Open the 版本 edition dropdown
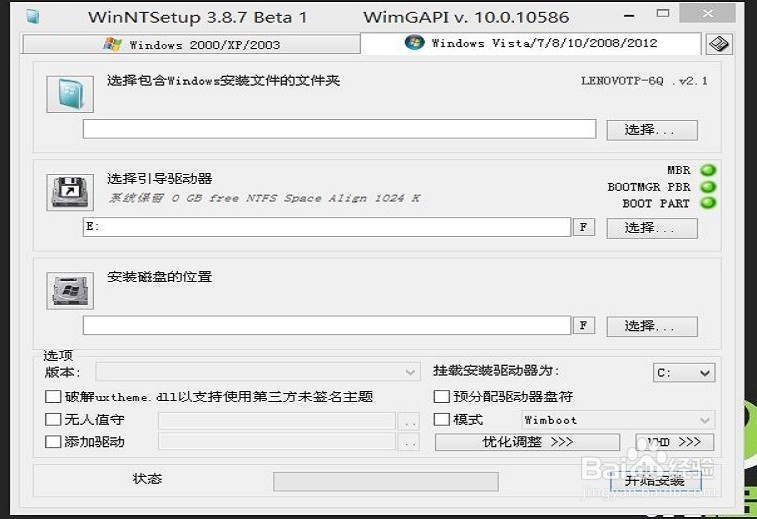 (x=258, y=372)
